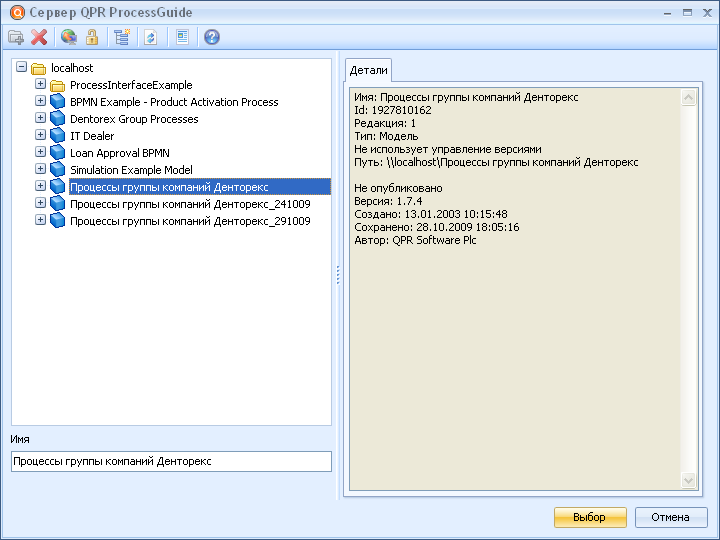Click the Dentorex Group Processes cube icon
Screen dimensions: 720x540
pyautogui.click(x=57, y=118)
